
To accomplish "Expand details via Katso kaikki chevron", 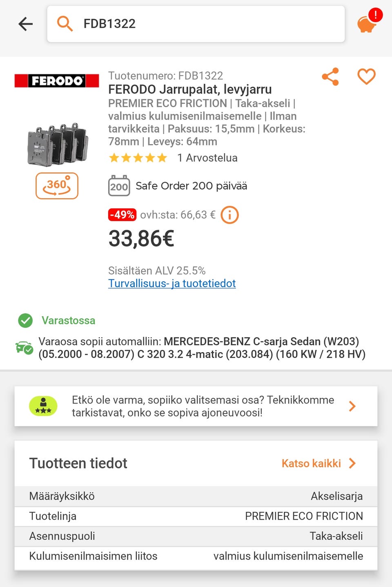I will tap(352, 463).
